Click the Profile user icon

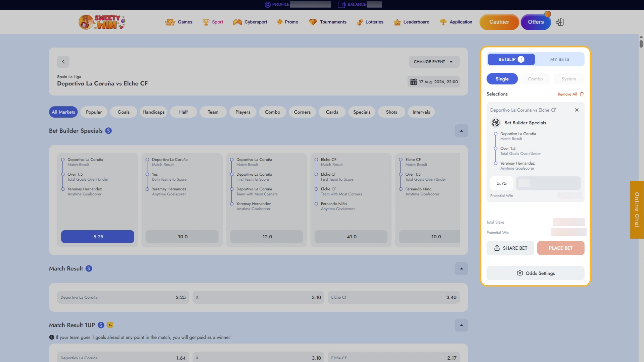268,5
